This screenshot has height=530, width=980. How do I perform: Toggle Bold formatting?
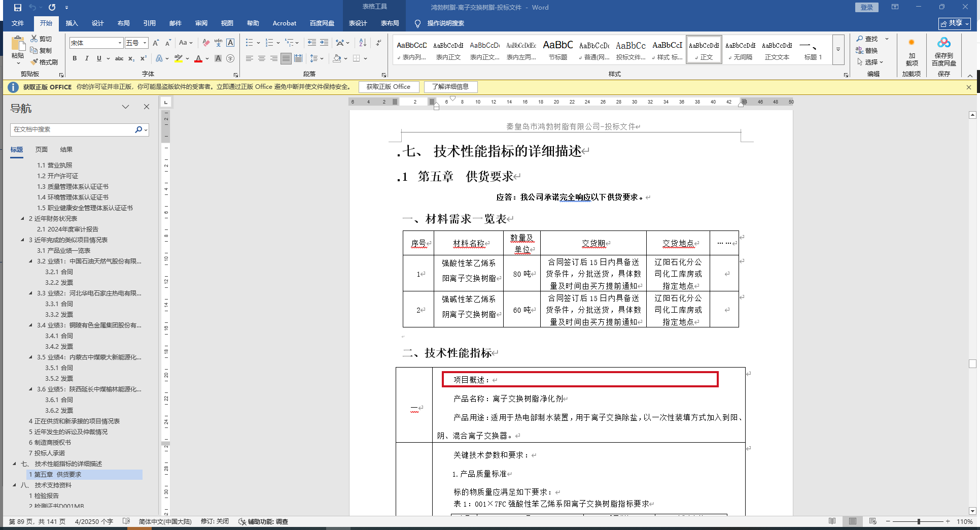tap(75, 59)
